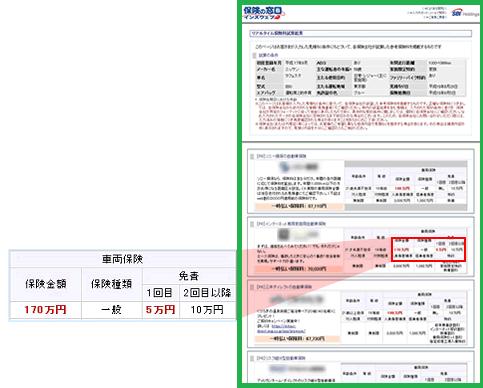Click the gray marker beside the quote conditions heading
Screen dimensions: 483x388
pos(255,55)
